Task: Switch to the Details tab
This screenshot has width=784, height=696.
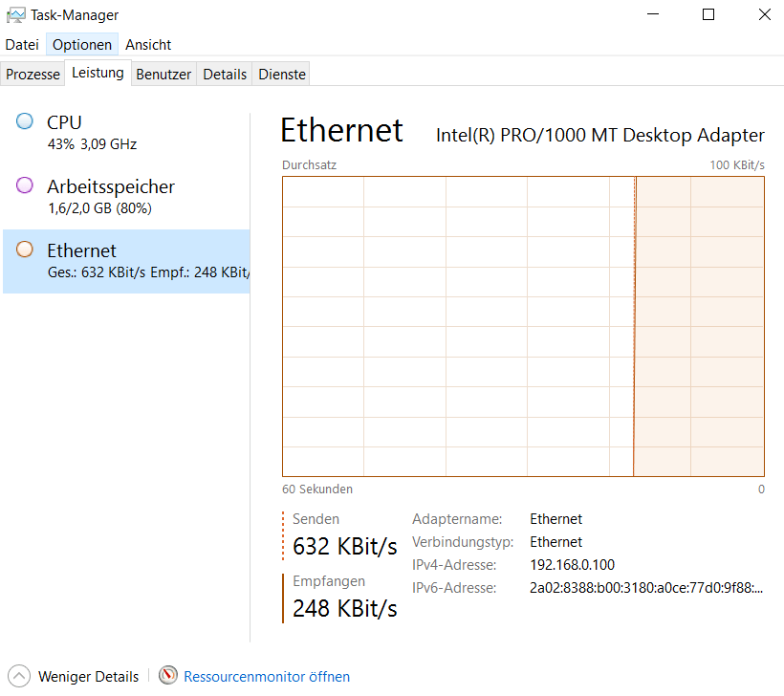Action: [x=225, y=74]
